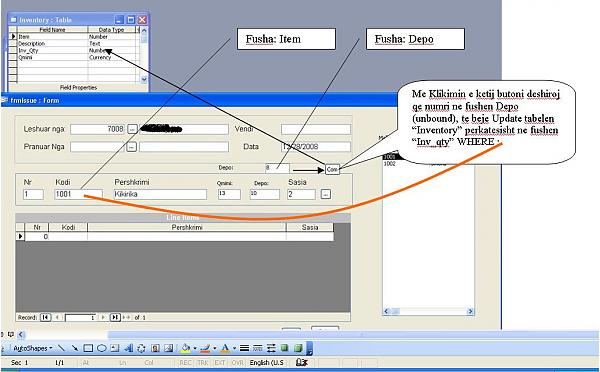Screen dimensions: 600x372
Task: Insert a Text Box from drawing toolbar
Action: coord(114,348)
